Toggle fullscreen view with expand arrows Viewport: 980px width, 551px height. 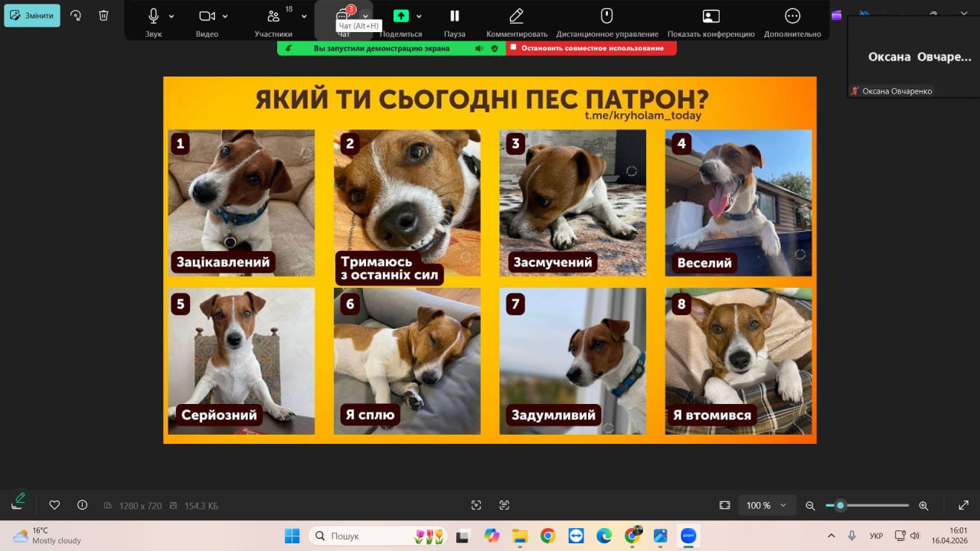point(964,505)
